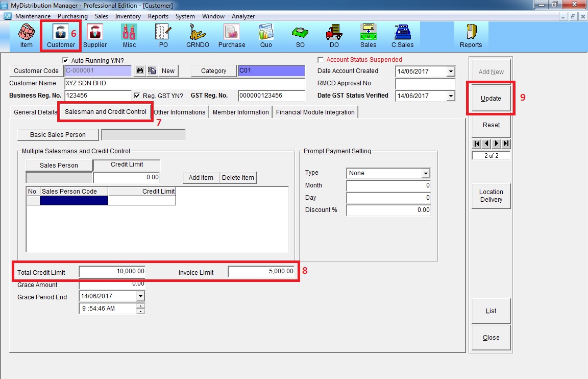Click the Total Credit Limit field
588x379 pixels.
pos(112,272)
